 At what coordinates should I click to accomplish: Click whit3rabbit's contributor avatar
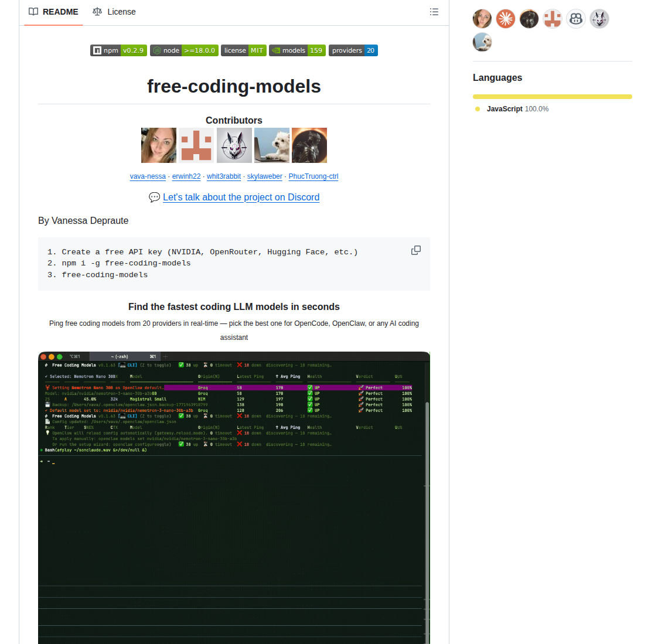(234, 145)
